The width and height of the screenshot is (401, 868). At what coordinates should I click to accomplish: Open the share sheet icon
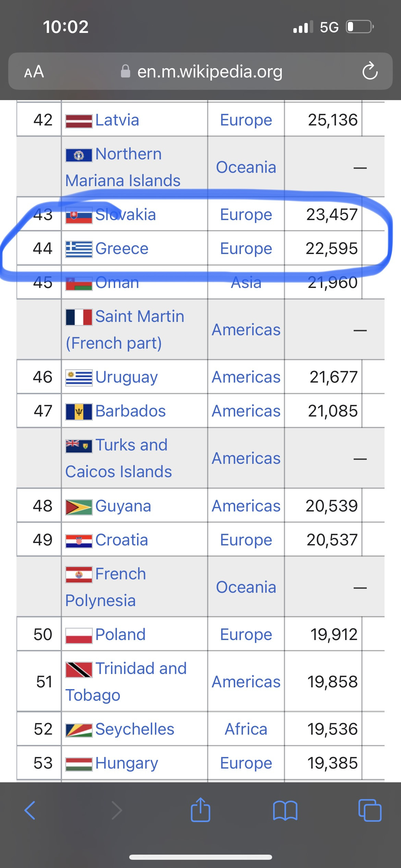pyautogui.click(x=200, y=810)
